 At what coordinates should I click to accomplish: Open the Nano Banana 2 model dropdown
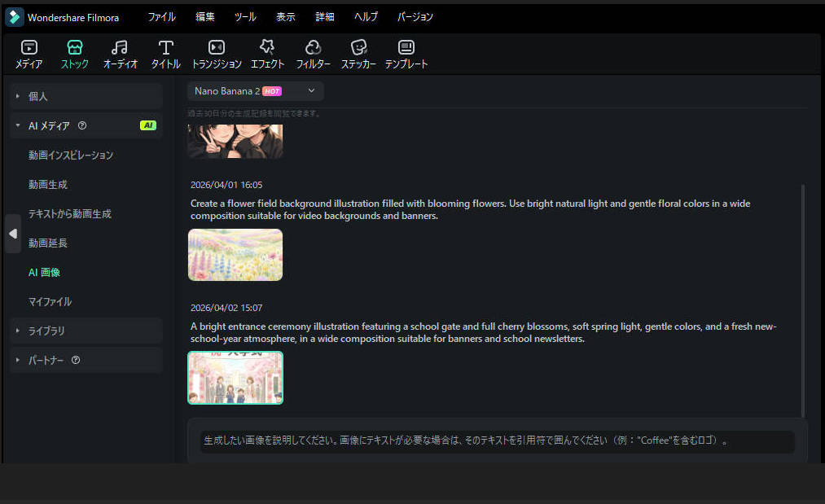(x=255, y=90)
